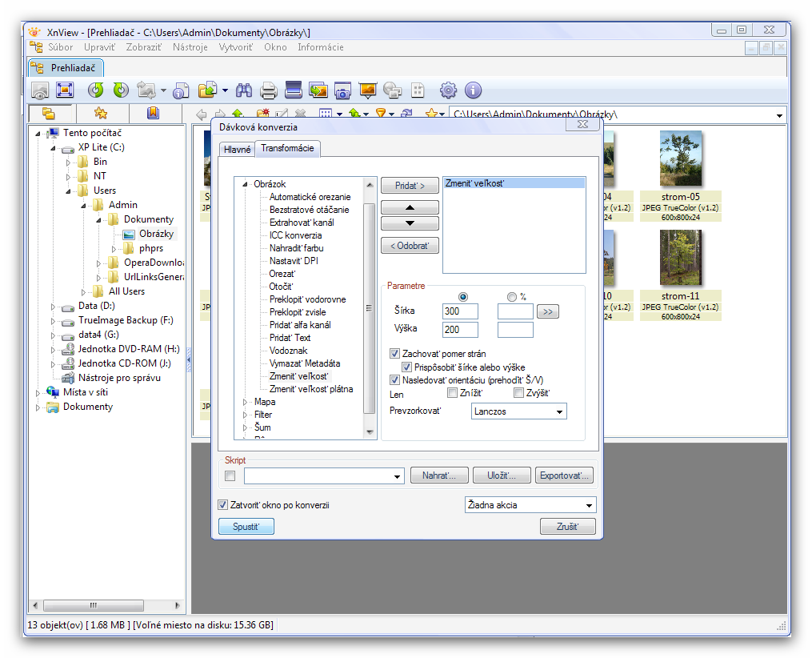812x658 pixels.
Task: Click the printer icon in toolbar
Action: pyautogui.click(x=269, y=90)
